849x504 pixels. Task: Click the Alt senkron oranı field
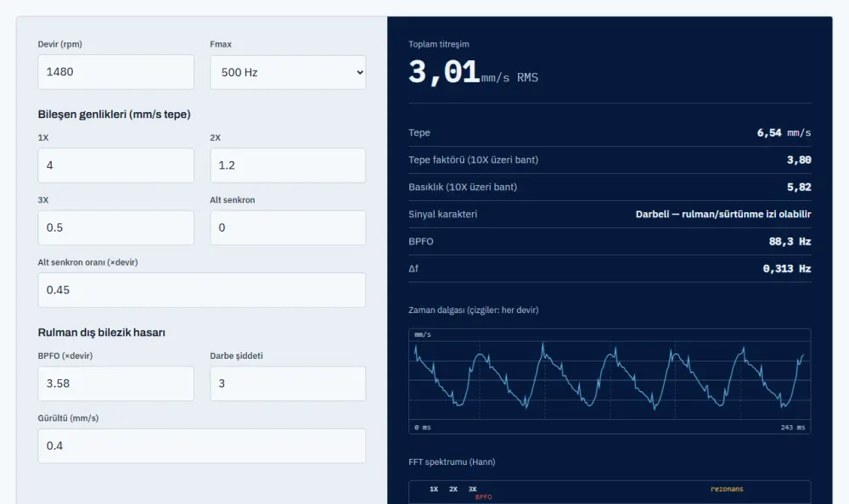point(202,290)
